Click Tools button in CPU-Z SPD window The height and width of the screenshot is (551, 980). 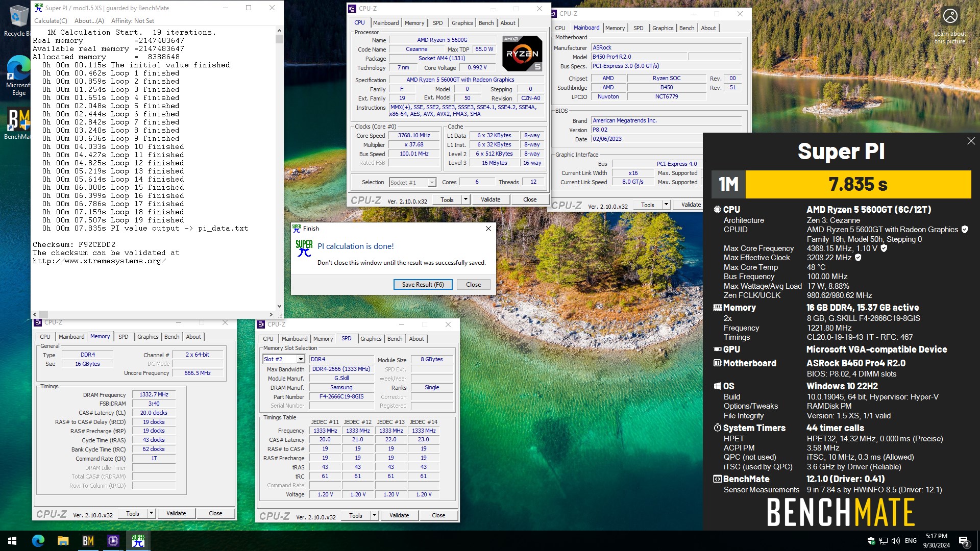(356, 515)
